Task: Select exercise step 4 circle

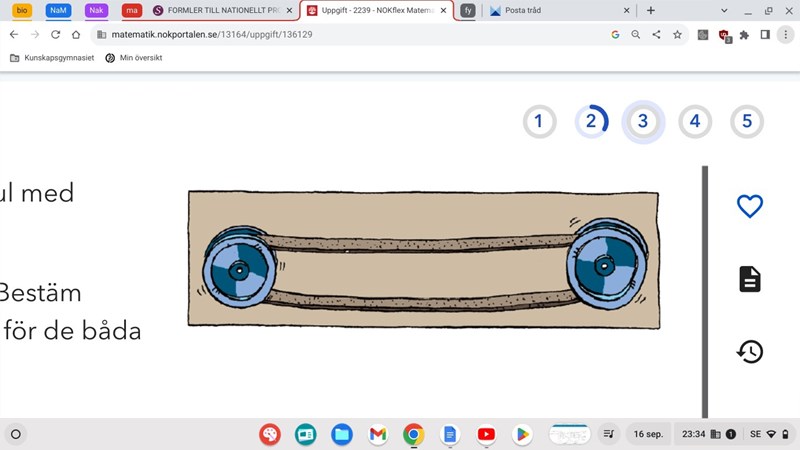Action: 695,122
